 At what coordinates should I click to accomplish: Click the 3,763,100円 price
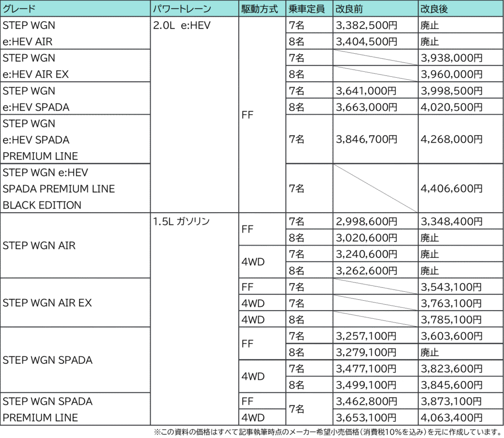[x=451, y=304]
